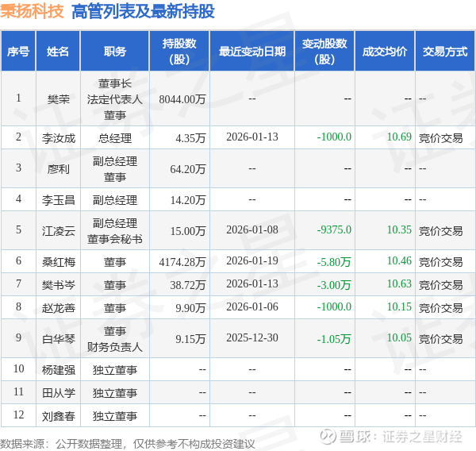Open the entry for 江凌云
This screenshot has height=451, width=476.
pyautogui.click(x=58, y=230)
